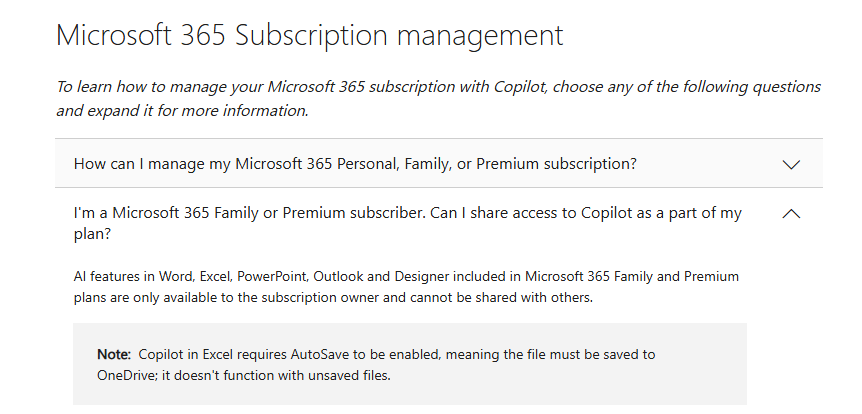Expand the 'How can I manage my Microsoft 365' question
The image size is (862, 414).
[355, 163]
